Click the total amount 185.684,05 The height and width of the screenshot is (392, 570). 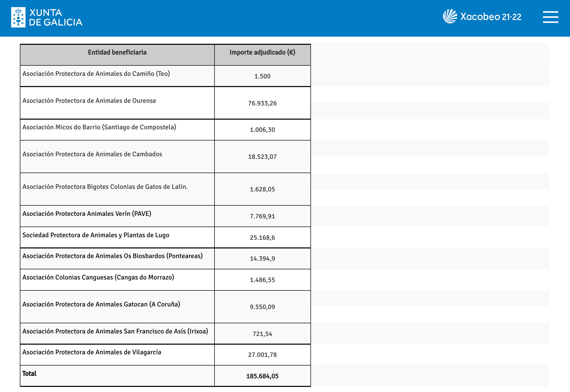(262, 376)
